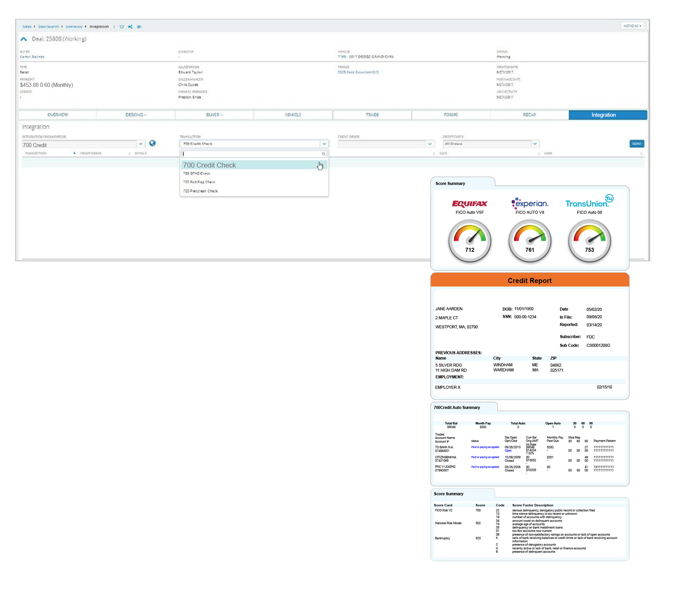Open the 2005 Ford Excursion trade link

coord(358,72)
